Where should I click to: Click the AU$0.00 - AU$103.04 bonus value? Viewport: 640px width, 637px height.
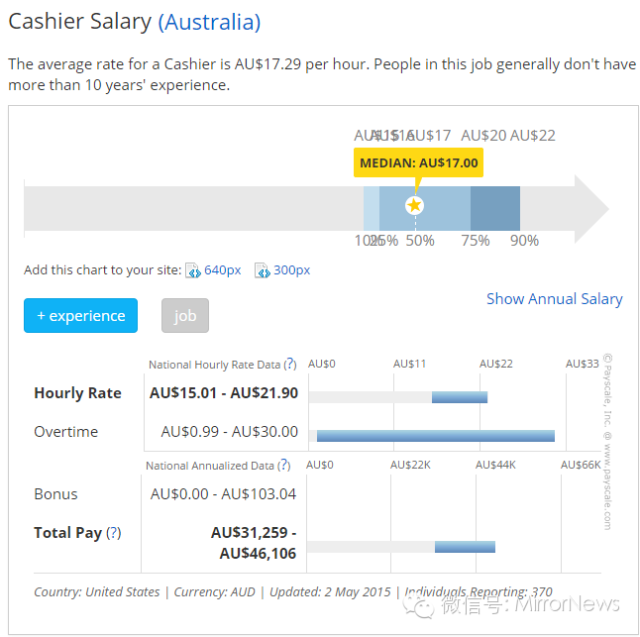(x=223, y=494)
